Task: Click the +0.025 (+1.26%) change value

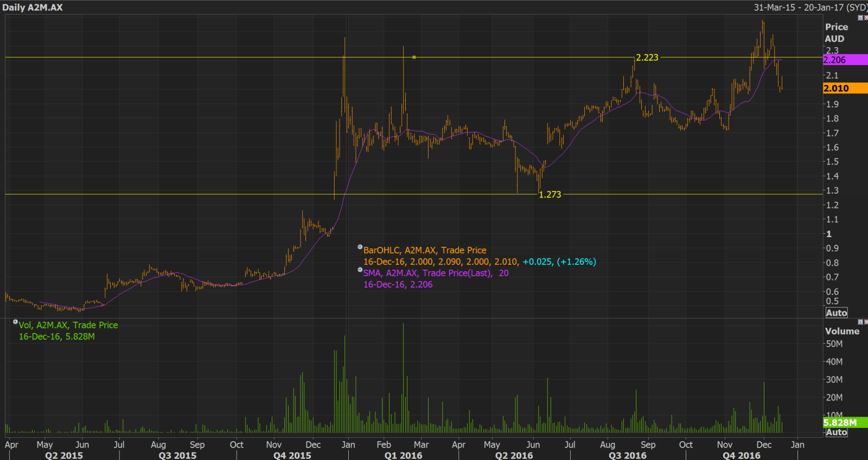Action: pyautogui.click(x=559, y=262)
